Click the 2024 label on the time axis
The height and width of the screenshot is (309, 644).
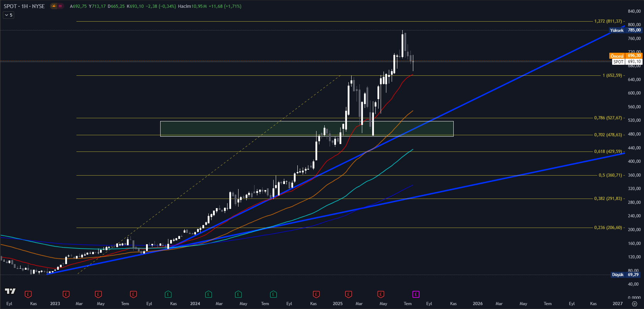(195, 304)
